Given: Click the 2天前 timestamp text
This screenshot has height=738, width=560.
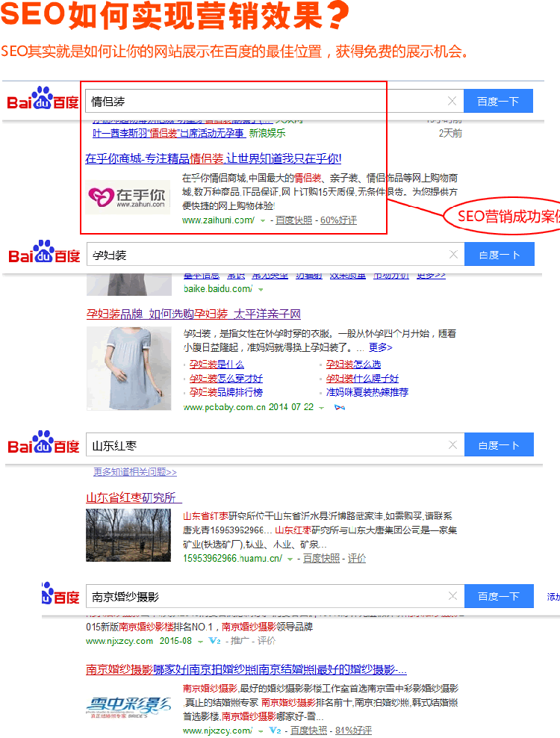Looking at the screenshot, I should (450, 133).
